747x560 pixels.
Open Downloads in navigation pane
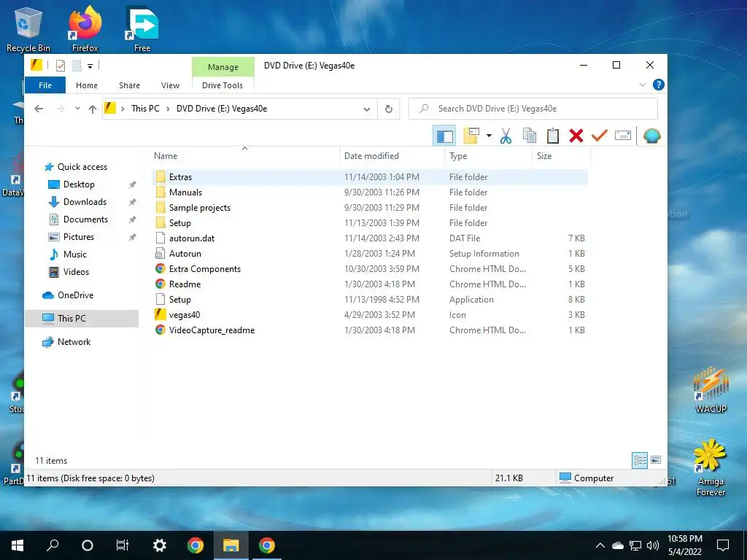coord(85,202)
